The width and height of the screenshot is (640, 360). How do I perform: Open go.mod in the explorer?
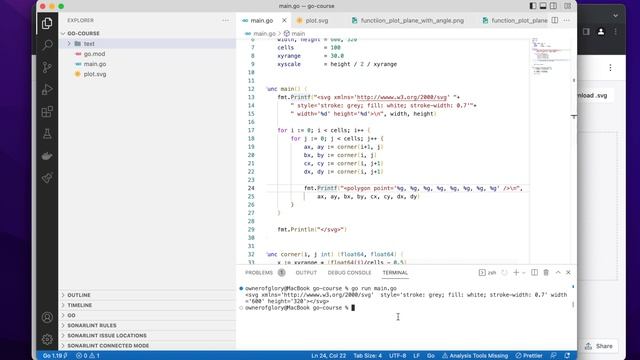click(x=94, y=54)
